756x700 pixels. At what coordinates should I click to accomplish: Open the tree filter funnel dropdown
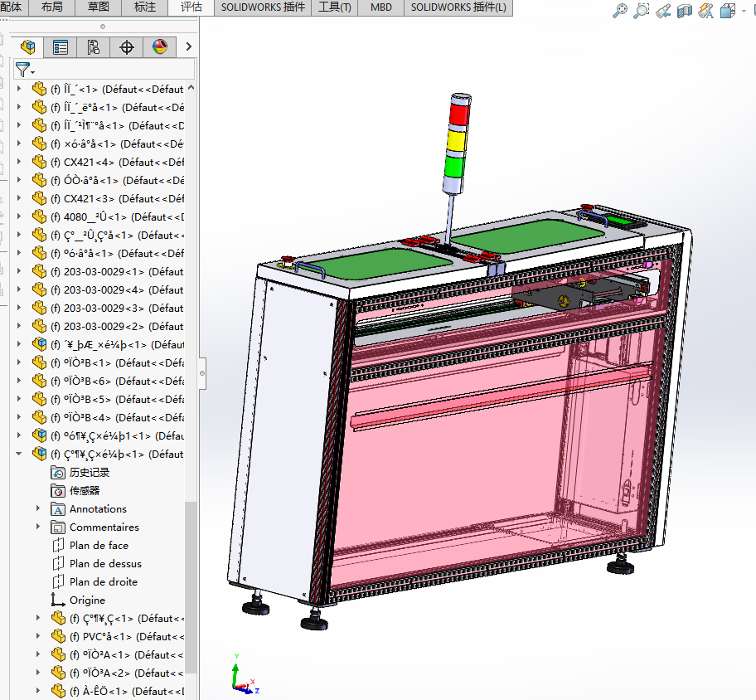tap(25, 70)
